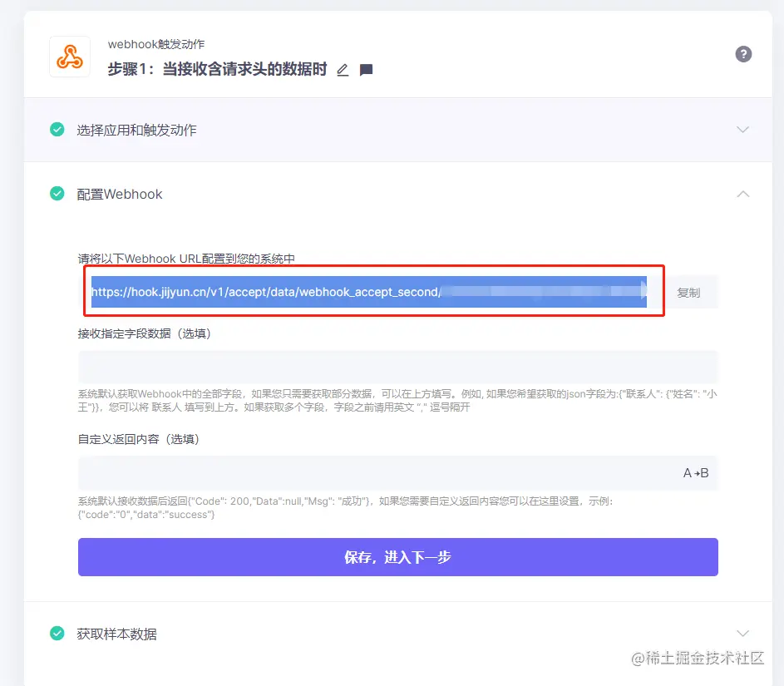Click the step title 步骤1：当接收含请求头的数据时

218,69
